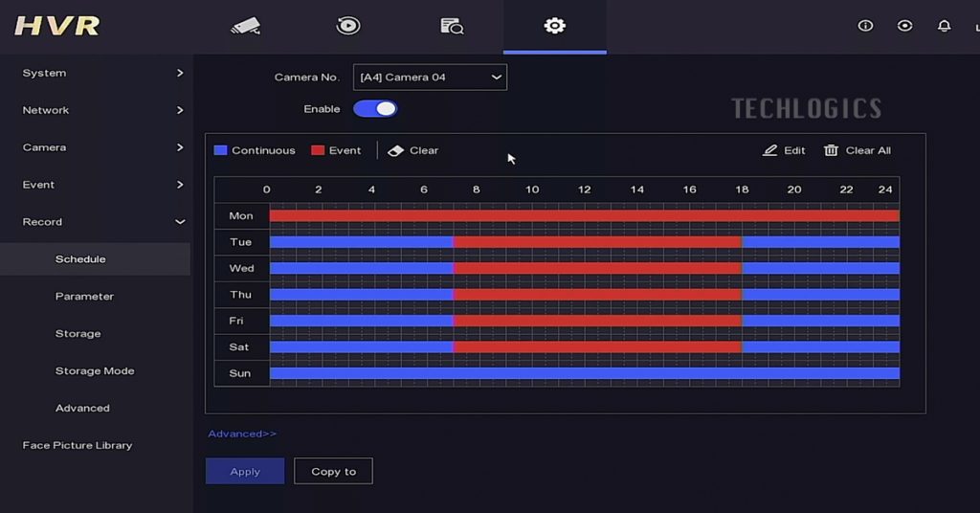Screen dimensions: 980x513
Task: Open the Parameter submenu item
Action: [84, 297]
